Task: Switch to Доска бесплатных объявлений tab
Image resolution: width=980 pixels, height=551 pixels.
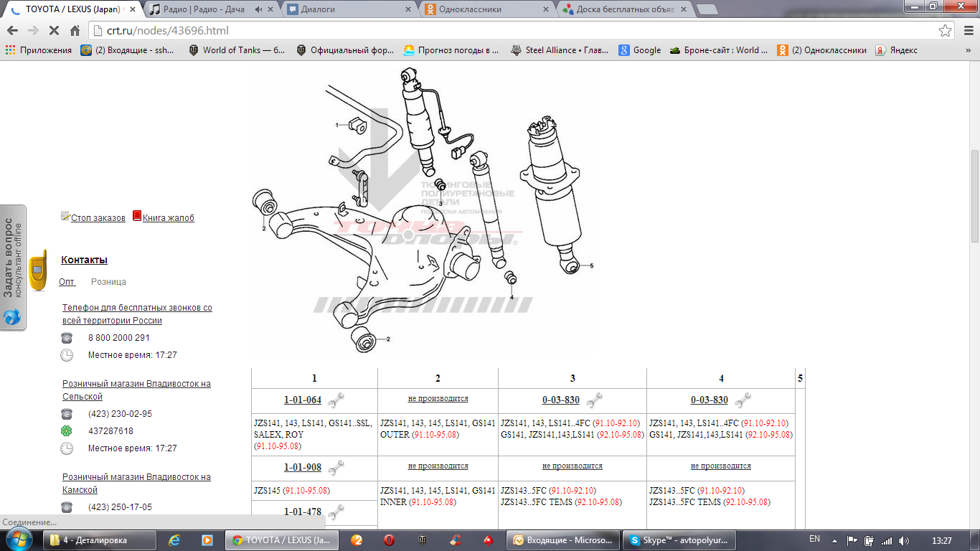Action: coord(623,9)
